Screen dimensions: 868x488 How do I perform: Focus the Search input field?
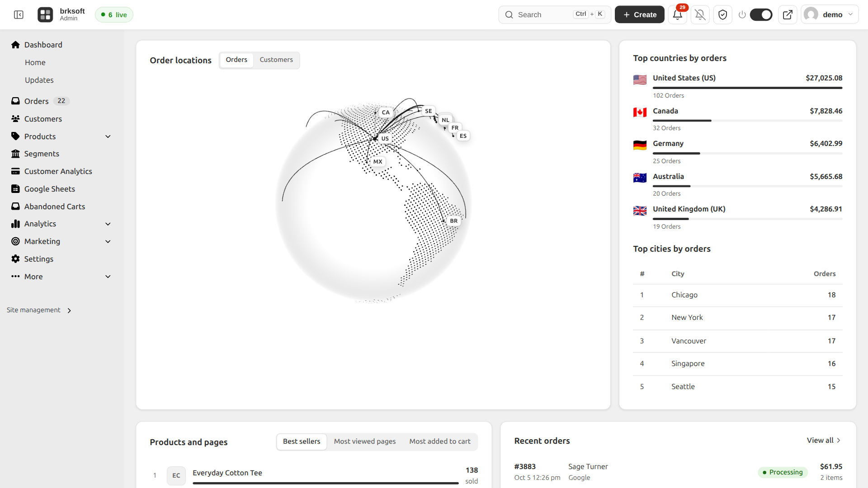555,15
